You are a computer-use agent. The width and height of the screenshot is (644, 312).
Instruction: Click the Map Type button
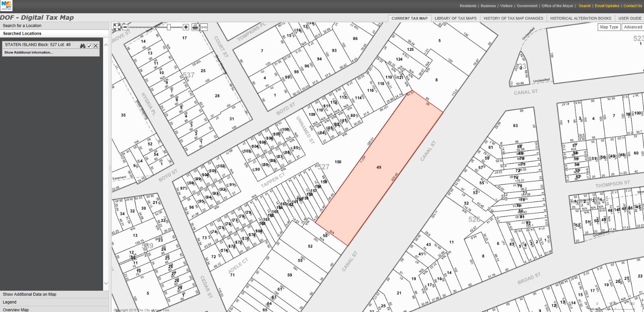[609, 27]
